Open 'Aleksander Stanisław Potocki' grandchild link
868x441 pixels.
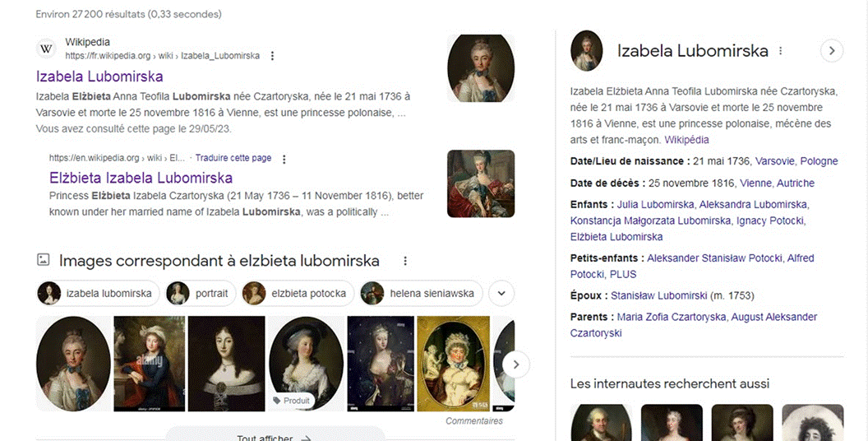coord(714,258)
